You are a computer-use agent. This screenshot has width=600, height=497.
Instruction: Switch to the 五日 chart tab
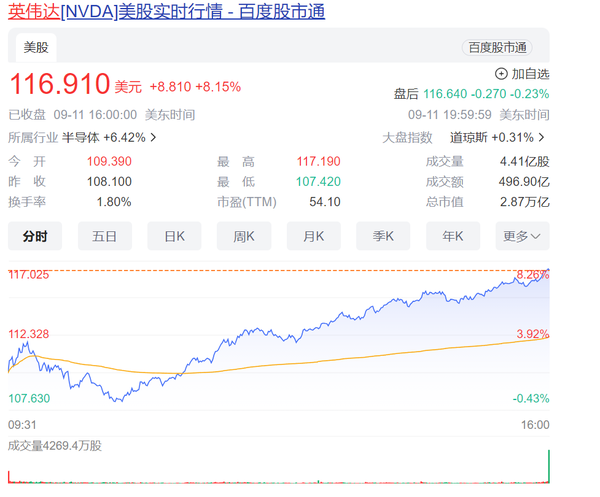[105, 236]
